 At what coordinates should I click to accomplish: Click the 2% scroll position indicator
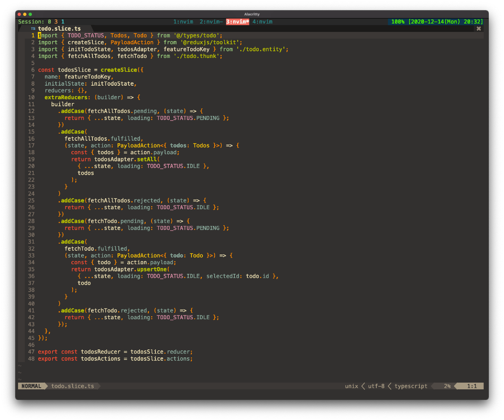pyautogui.click(x=447, y=386)
